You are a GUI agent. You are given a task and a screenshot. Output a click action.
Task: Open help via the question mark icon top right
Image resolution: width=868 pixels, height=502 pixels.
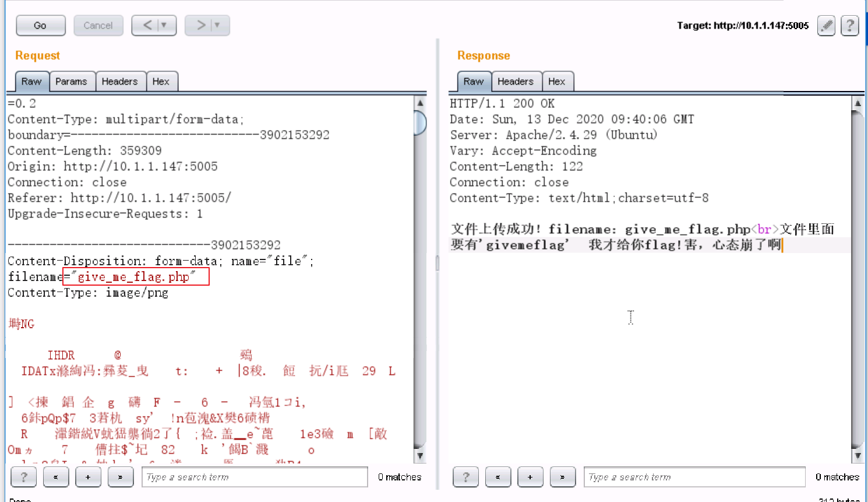849,26
